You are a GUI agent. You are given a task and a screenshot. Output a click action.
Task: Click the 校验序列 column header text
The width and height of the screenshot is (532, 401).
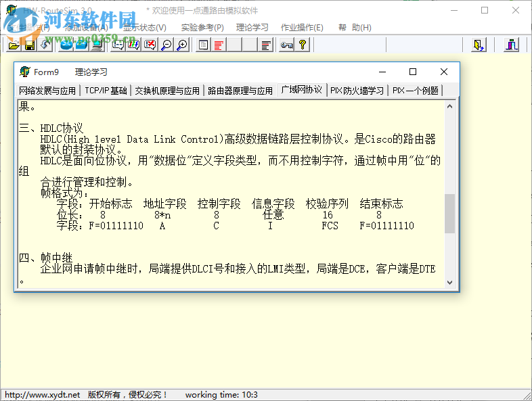(327, 204)
